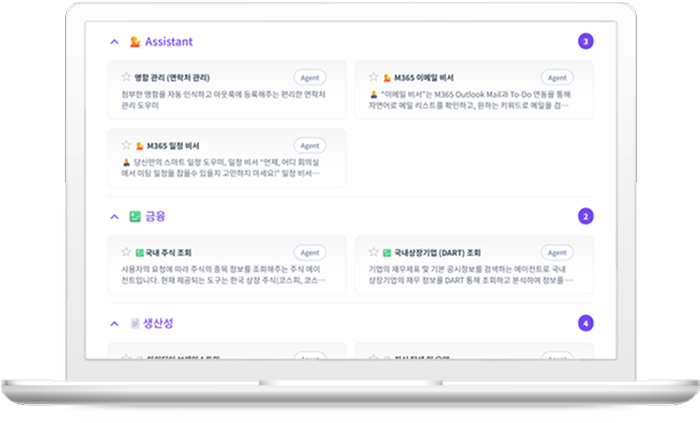Open the 국내상장기업 (DART) 조회 title
This screenshot has width=700, height=423.
(438, 253)
